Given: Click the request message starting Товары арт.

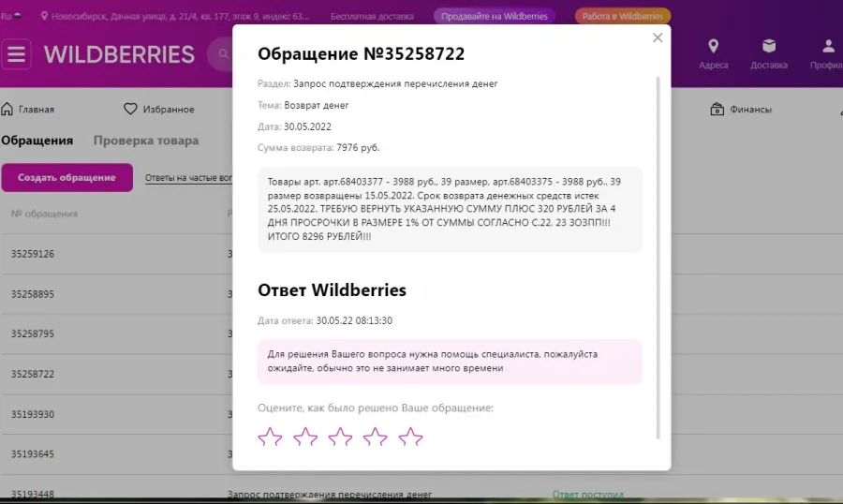Looking at the screenshot, I should [450, 209].
